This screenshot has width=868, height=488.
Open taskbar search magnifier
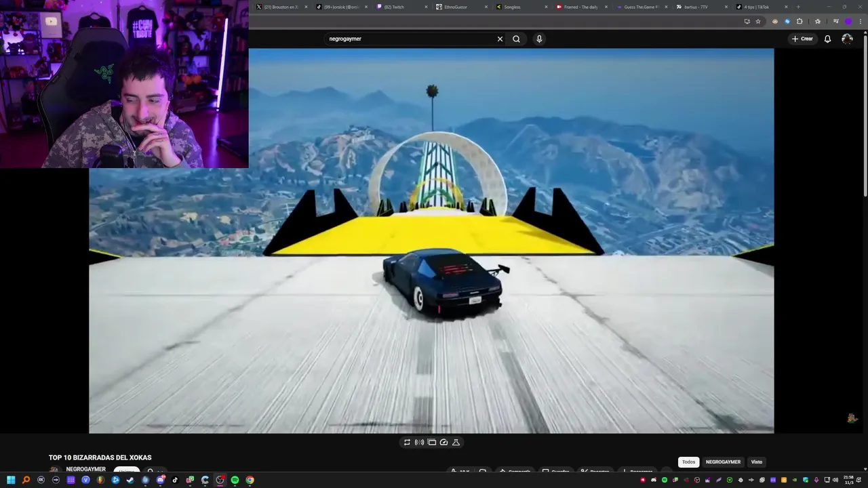coord(26,480)
